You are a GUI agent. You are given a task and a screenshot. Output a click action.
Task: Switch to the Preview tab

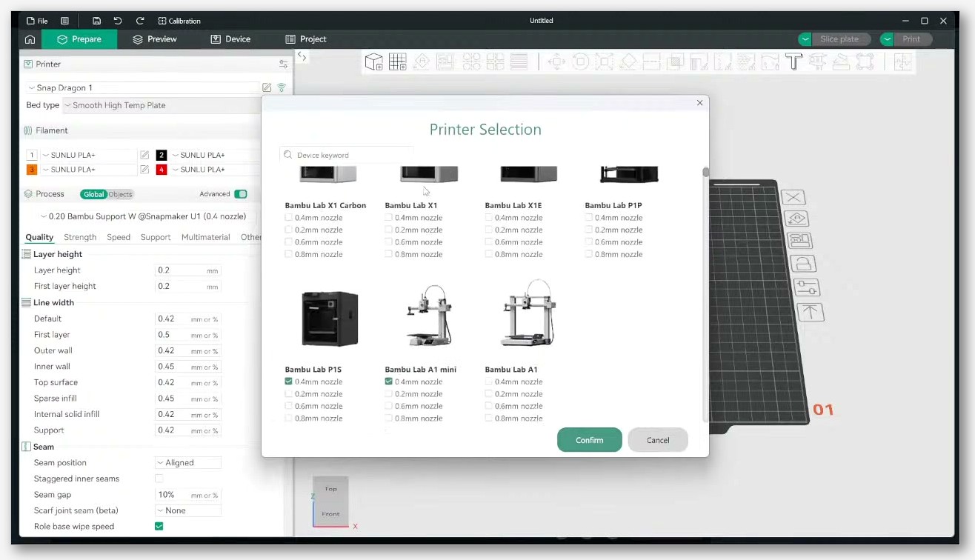[154, 39]
